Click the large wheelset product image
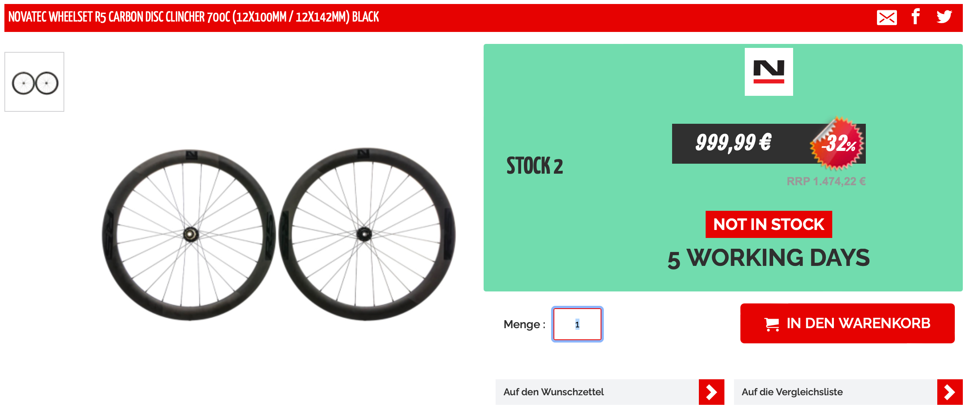 278,234
